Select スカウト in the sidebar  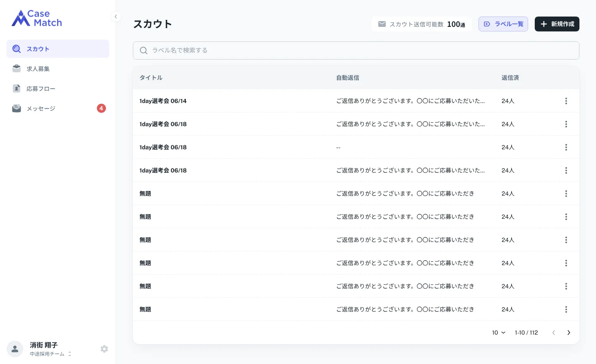click(x=58, y=49)
